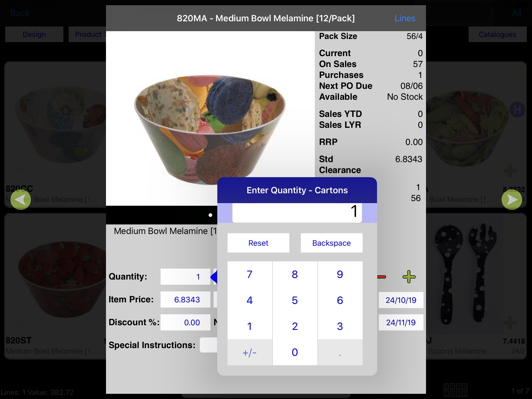This screenshot has width=532, height=399.
Task: Enter delivery date 24/10/19 field
Action: click(401, 300)
